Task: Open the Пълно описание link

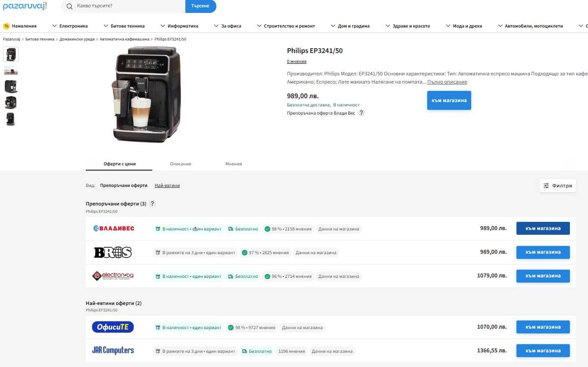Action: tap(447, 82)
